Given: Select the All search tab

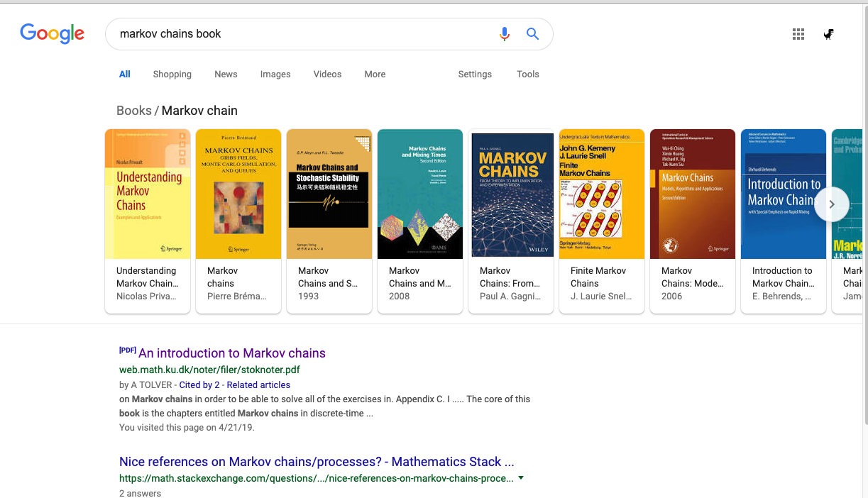Looking at the screenshot, I should [x=125, y=74].
